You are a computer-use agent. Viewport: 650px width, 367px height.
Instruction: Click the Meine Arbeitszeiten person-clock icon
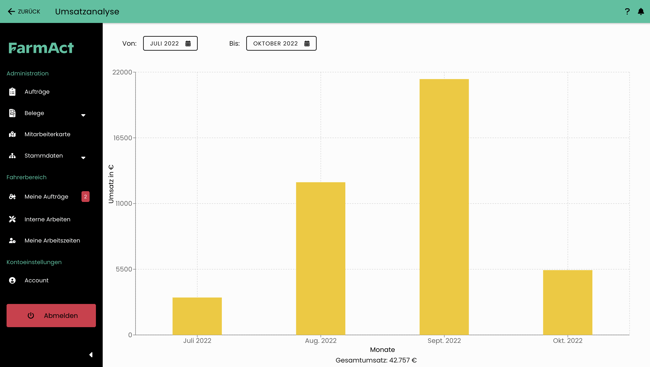(x=12, y=241)
